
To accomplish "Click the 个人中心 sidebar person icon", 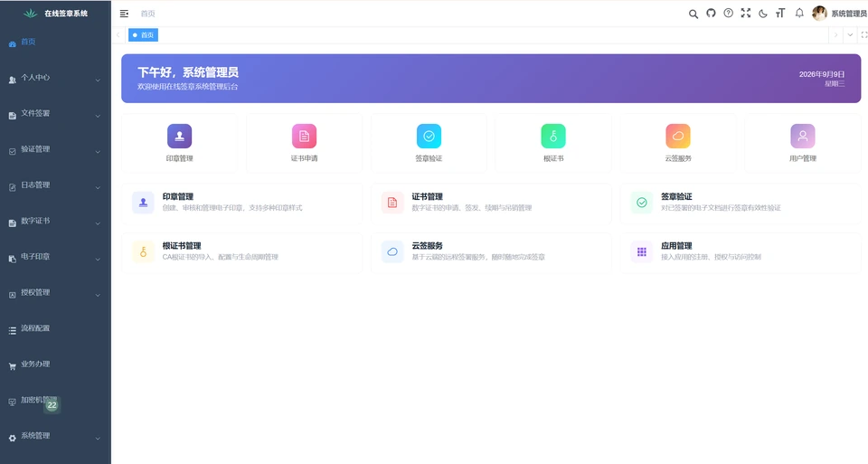I will [12, 80].
